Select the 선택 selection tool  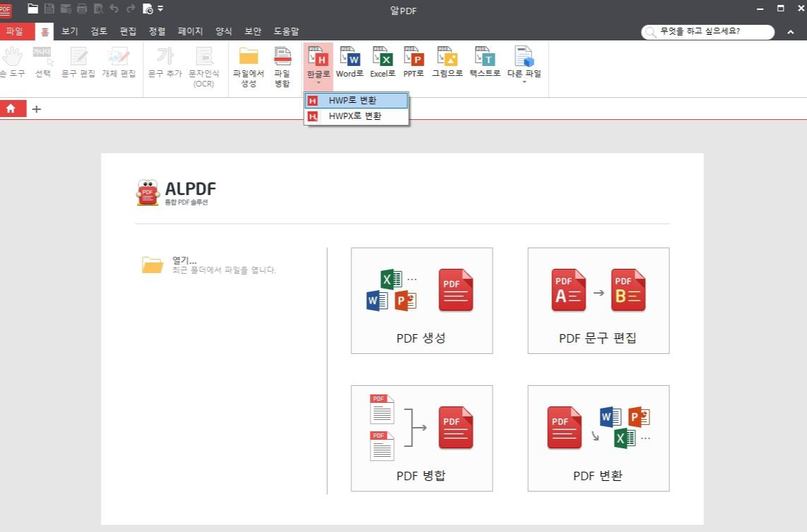point(43,62)
